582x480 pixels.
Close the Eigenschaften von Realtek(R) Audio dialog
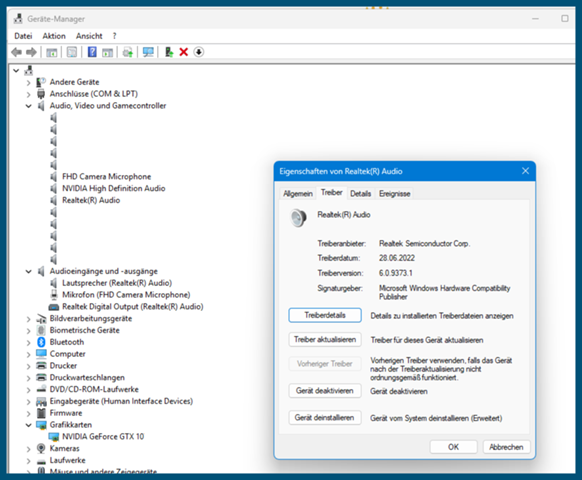(525, 171)
